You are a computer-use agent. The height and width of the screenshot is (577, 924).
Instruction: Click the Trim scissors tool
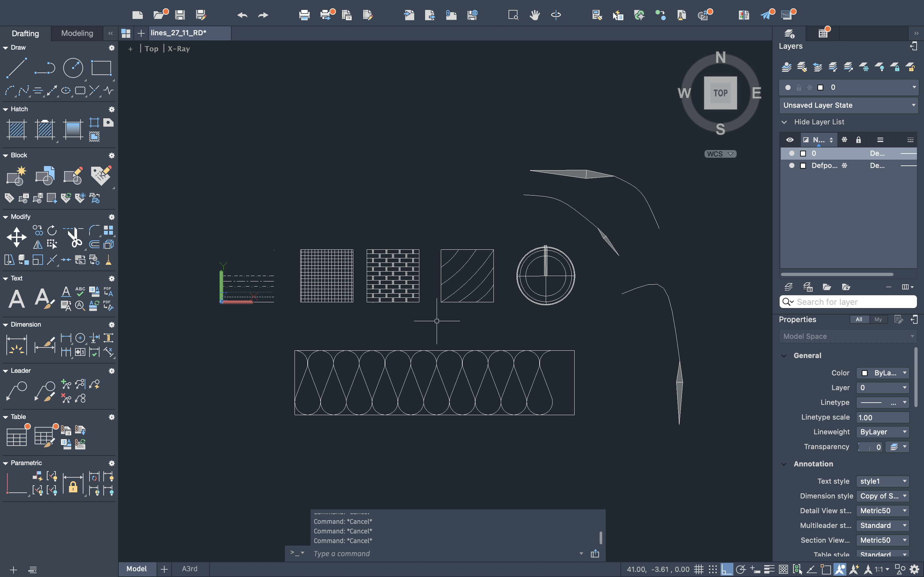coord(74,237)
